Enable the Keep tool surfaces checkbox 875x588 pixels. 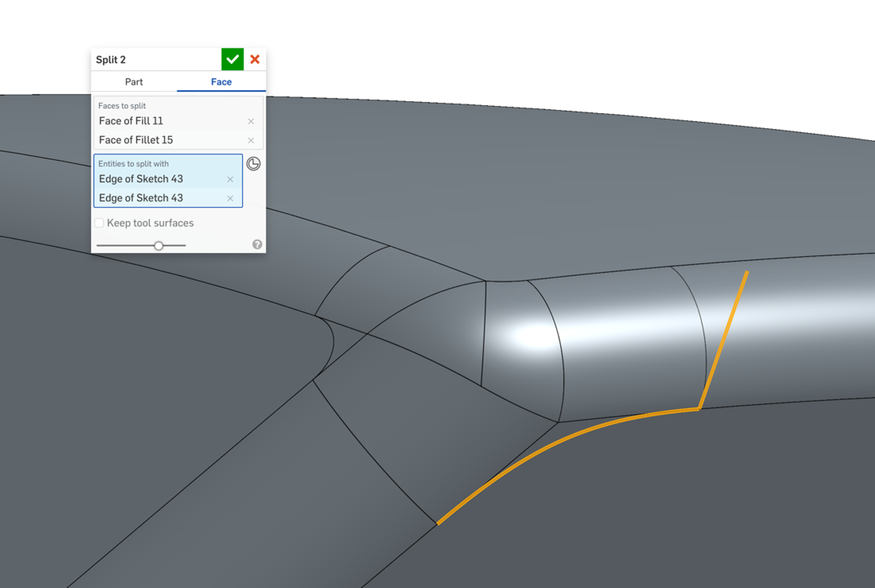coord(100,223)
